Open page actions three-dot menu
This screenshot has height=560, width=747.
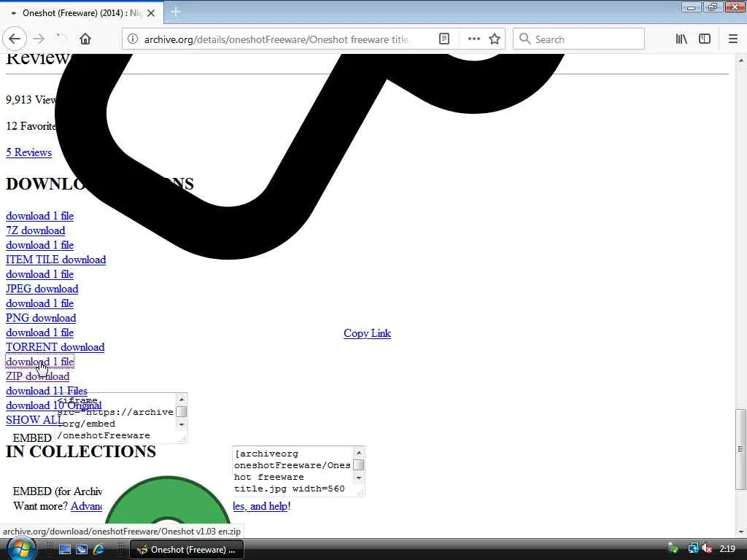[x=473, y=39]
